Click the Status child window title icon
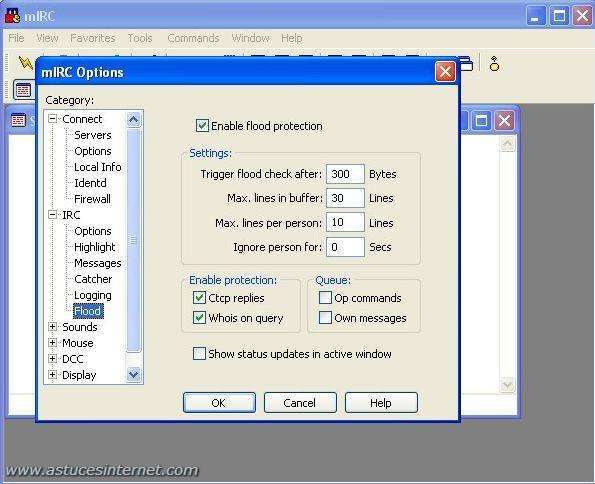Screen dimensions: 595x484 point(18,120)
